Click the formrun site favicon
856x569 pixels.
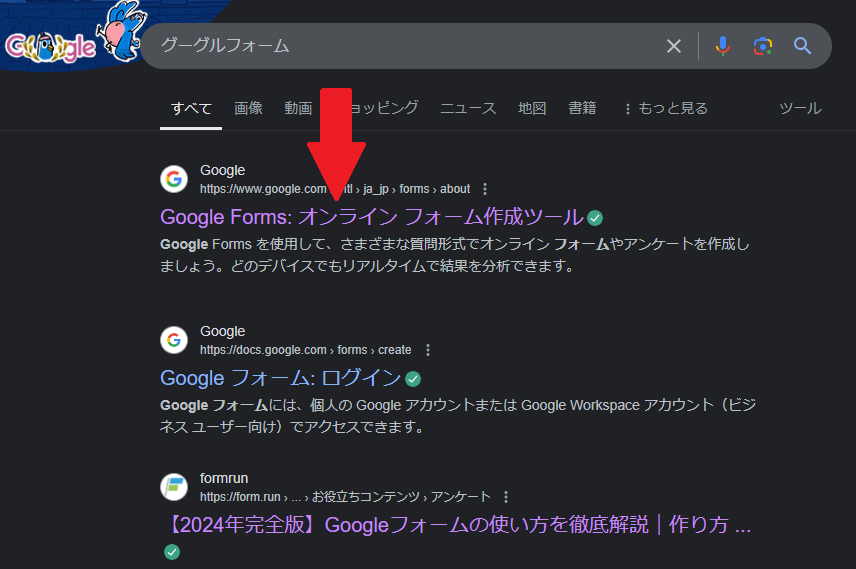(174, 487)
